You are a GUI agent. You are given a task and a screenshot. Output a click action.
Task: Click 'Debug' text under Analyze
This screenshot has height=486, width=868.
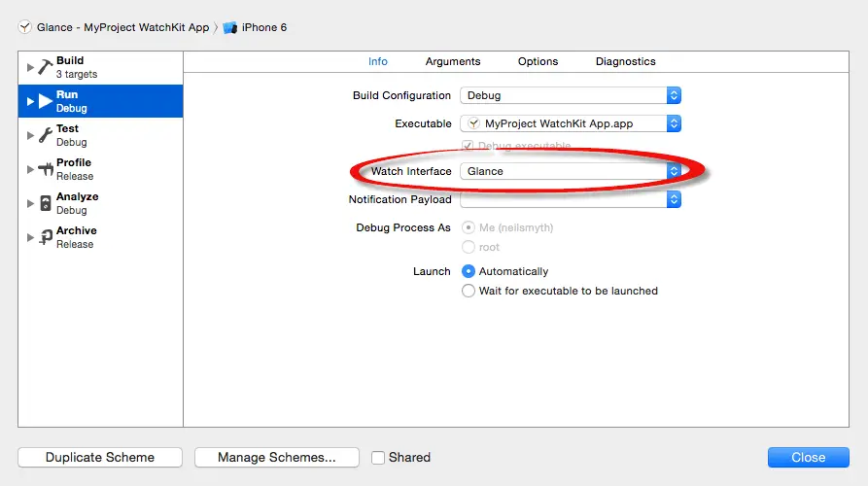pyautogui.click(x=71, y=210)
